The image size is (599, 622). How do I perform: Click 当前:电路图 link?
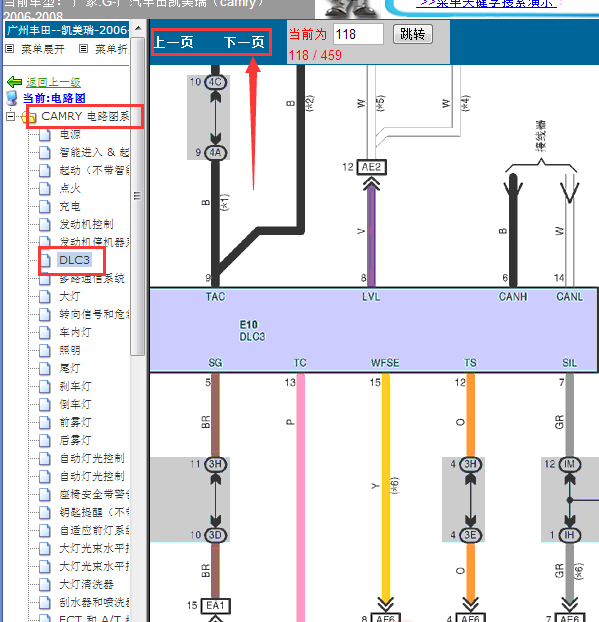tap(54, 98)
